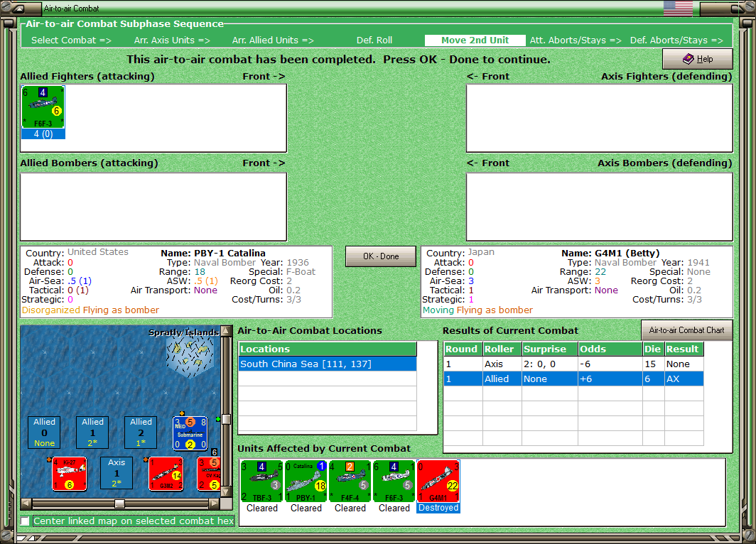Click the 4 (0) strength label under F6F-3

(x=43, y=134)
